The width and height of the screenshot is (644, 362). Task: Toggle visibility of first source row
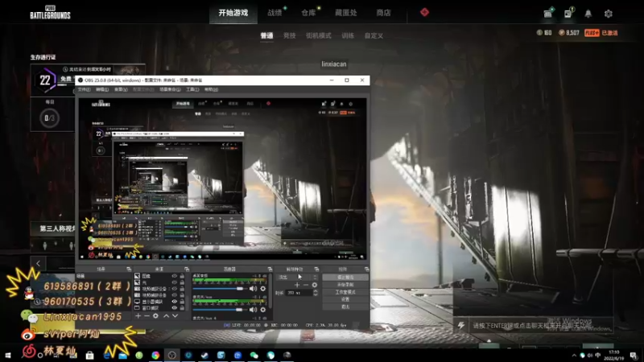pyautogui.click(x=174, y=276)
